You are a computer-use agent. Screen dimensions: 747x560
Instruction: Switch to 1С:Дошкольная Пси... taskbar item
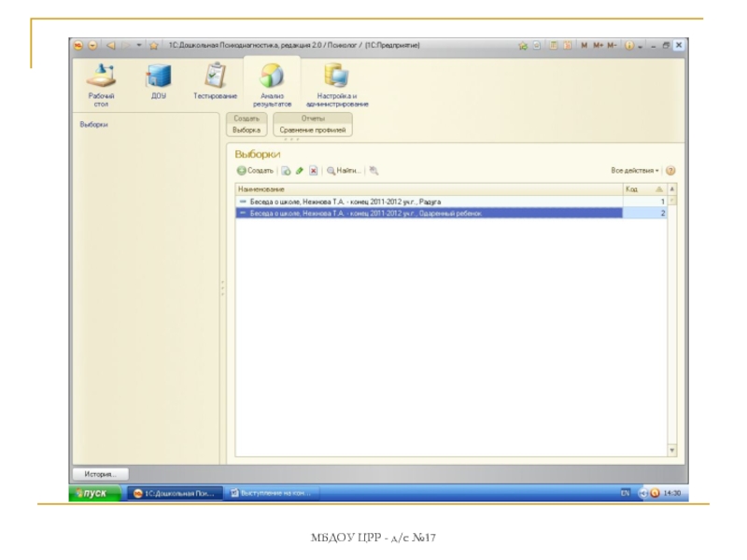pos(175,494)
